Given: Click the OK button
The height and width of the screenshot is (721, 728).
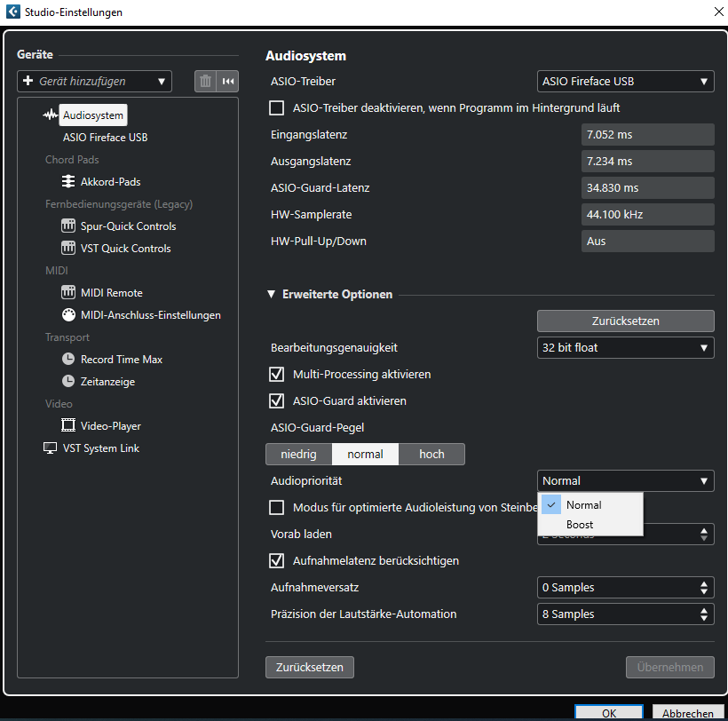Looking at the screenshot, I should [x=608, y=713].
